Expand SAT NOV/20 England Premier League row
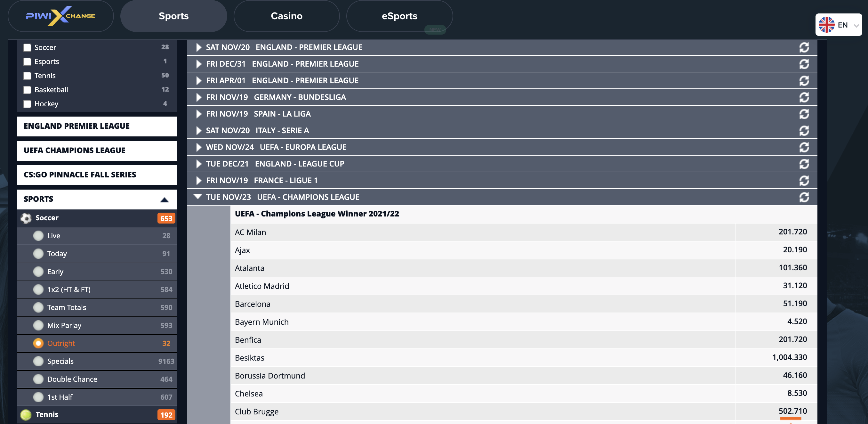This screenshot has height=424, width=868. (x=199, y=47)
